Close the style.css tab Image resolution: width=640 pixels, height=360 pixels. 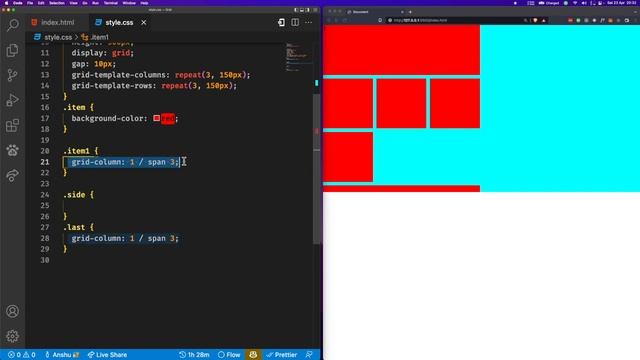(144, 22)
